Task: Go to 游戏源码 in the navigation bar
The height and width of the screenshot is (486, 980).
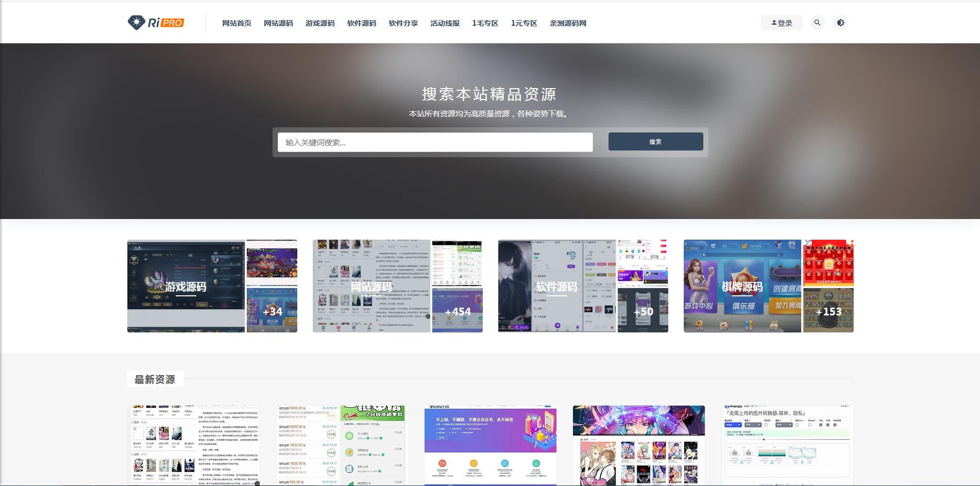Action: (320, 23)
